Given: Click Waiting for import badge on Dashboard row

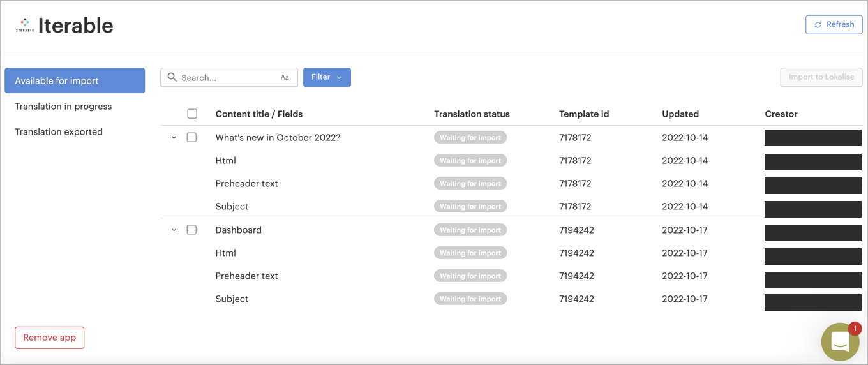Looking at the screenshot, I should (470, 230).
